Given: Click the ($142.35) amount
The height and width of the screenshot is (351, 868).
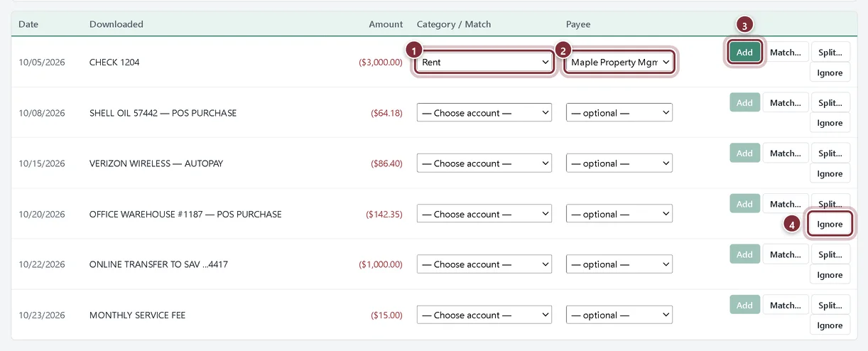Looking at the screenshot, I should 384,214.
